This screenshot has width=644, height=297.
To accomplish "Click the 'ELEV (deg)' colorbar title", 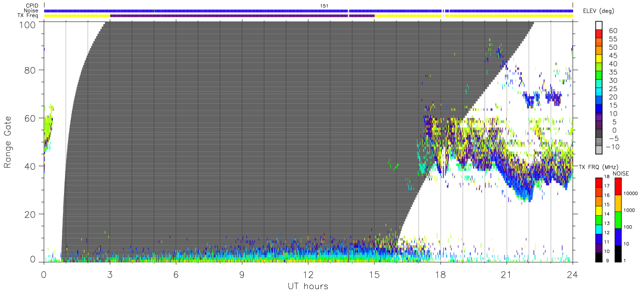I will pos(599,11).
